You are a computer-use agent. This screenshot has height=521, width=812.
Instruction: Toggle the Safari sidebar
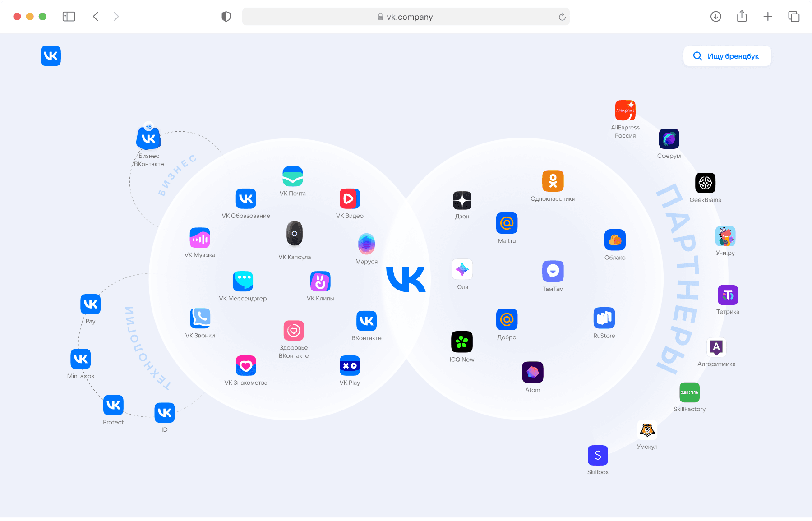coord(69,17)
